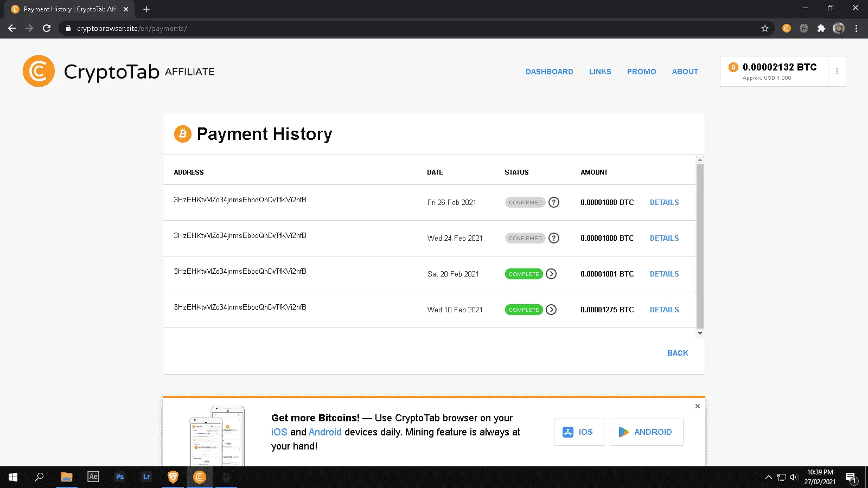Click the Back link below the table

click(678, 353)
